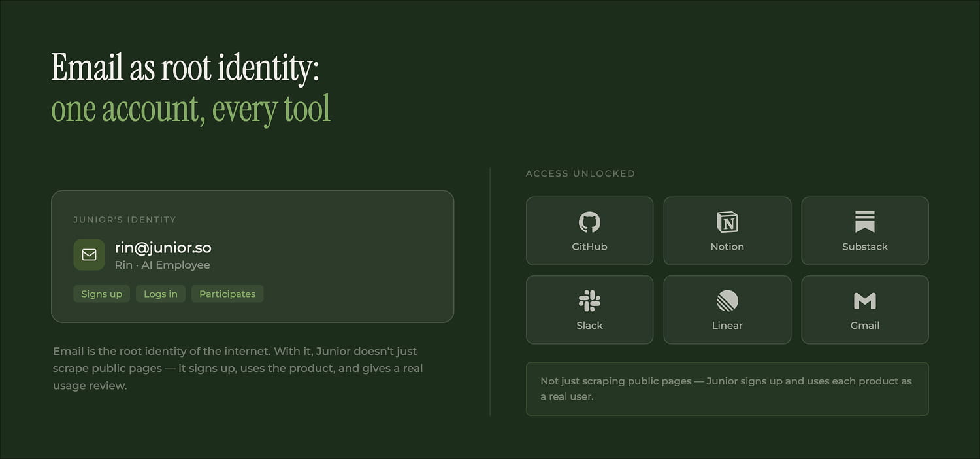Image resolution: width=980 pixels, height=459 pixels.
Task: Click the Gmail card label
Action: pyautogui.click(x=865, y=325)
